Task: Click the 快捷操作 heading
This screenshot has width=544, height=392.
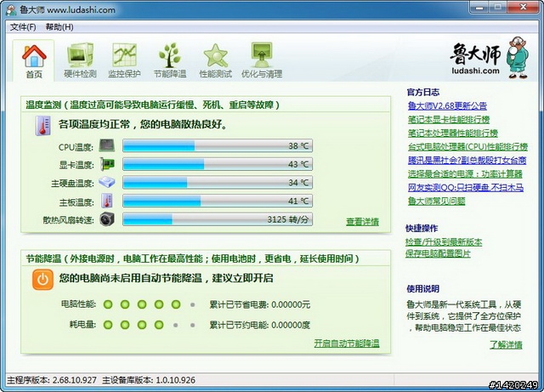Action: point(422,228)
